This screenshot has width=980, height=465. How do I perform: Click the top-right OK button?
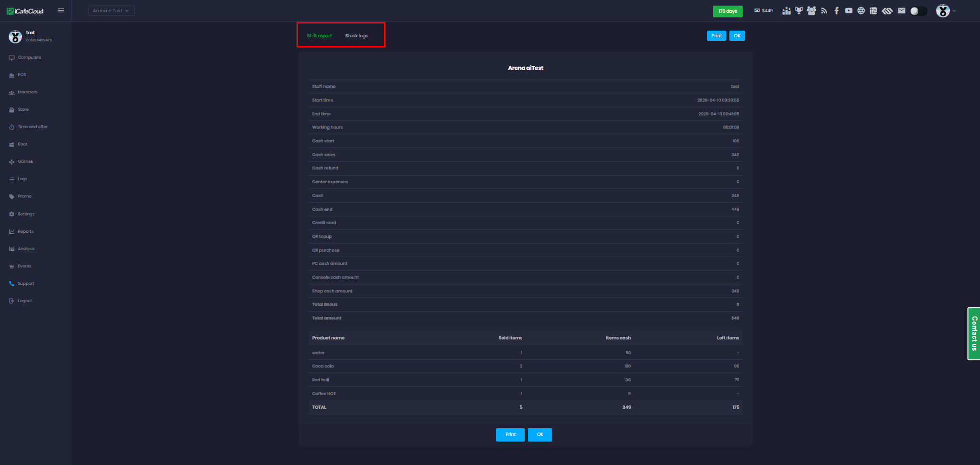tap(737, 36)
